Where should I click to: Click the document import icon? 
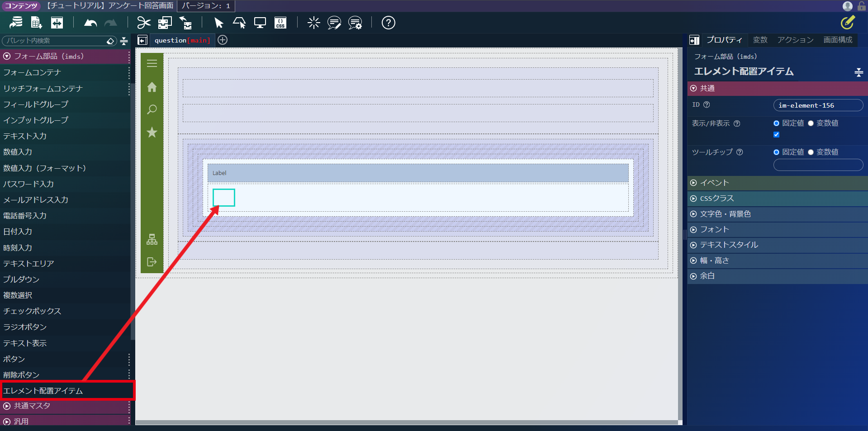tap(36, 23)
